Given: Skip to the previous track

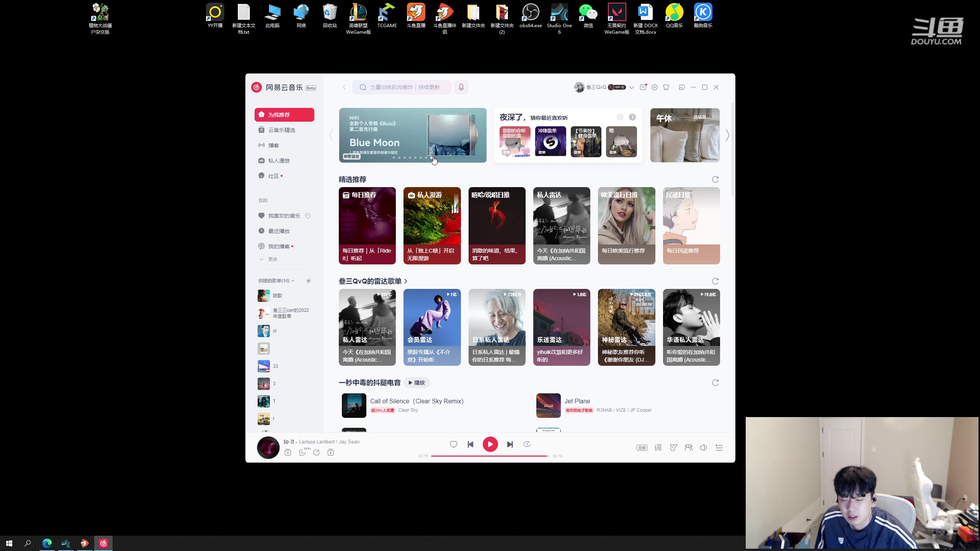Looking at the screenshot, I should (470, 444).
